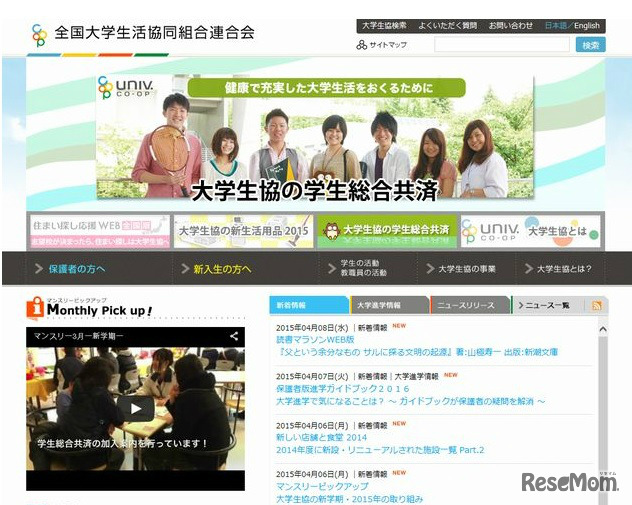
Task: Select the 大学進学情報 tab
Action: pyautogui.click(x=389, y=305)
